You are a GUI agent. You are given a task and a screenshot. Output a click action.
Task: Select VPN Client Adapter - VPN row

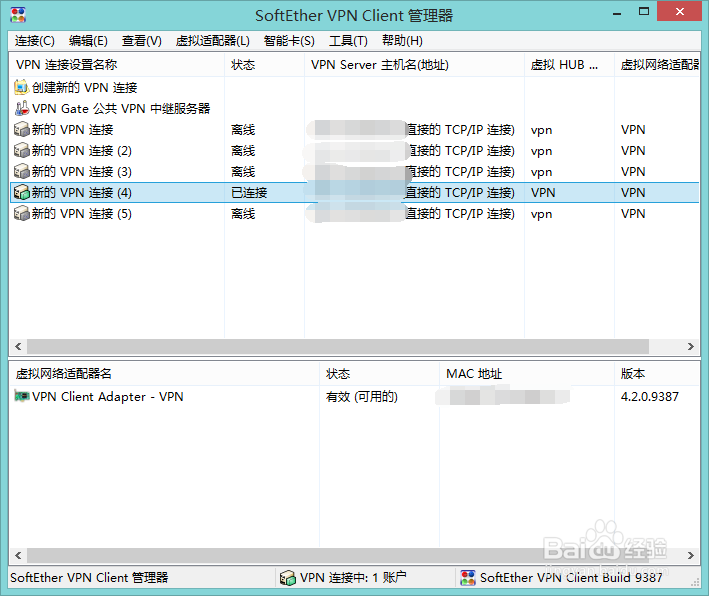(354, 397)
